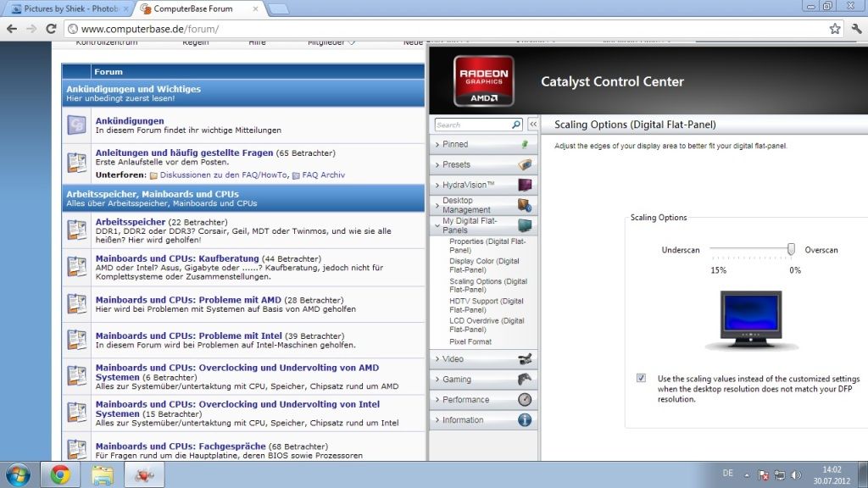
Task: Open Diskussionen zu den FAQ/HowTo subforum
Action: (x=224, y=175)
